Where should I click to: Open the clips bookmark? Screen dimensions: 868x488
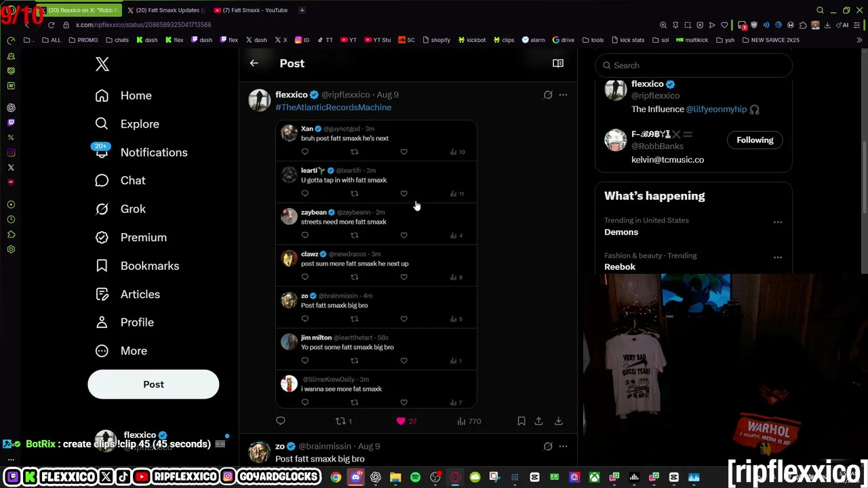tap(504, 40)
